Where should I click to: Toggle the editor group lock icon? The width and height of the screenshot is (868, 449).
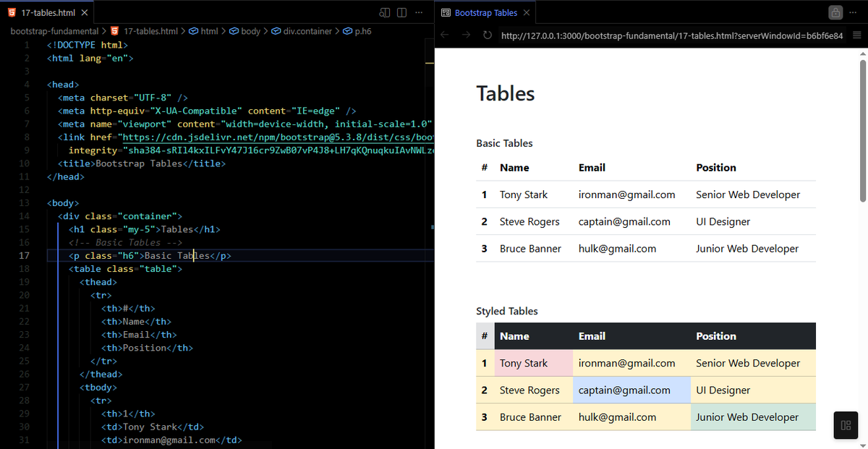(x=835, y=13)
